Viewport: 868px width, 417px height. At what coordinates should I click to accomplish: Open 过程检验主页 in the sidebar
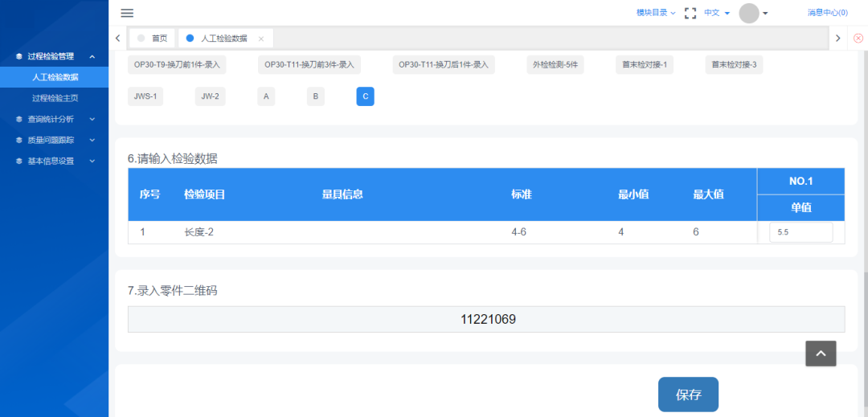(x=55, y=98)
